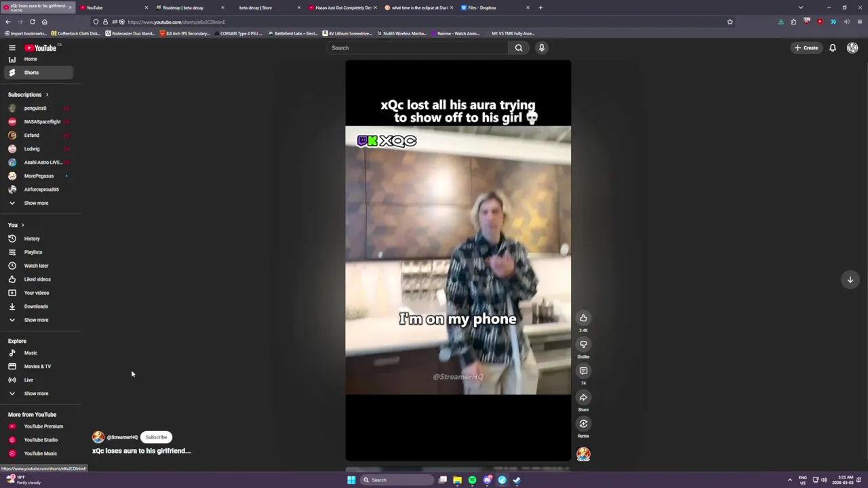
Task: Activate voice search microphone
Action: point(541,47)
